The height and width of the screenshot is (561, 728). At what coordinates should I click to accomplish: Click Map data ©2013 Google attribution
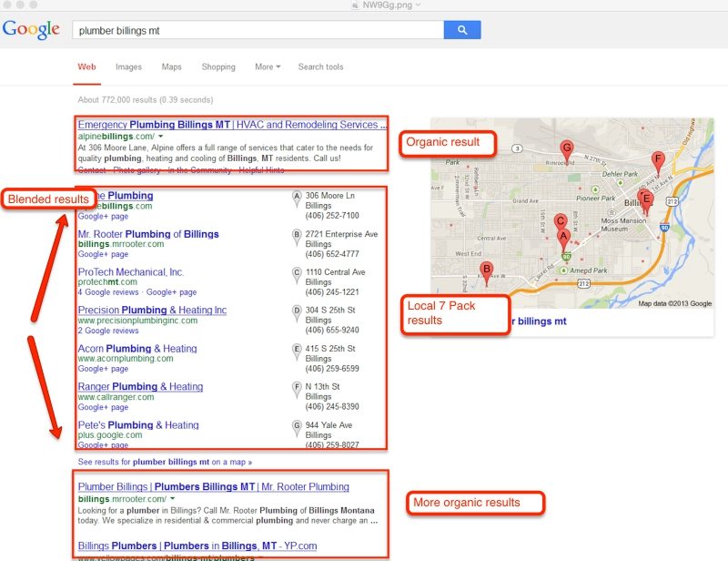(x=674, y=303)
